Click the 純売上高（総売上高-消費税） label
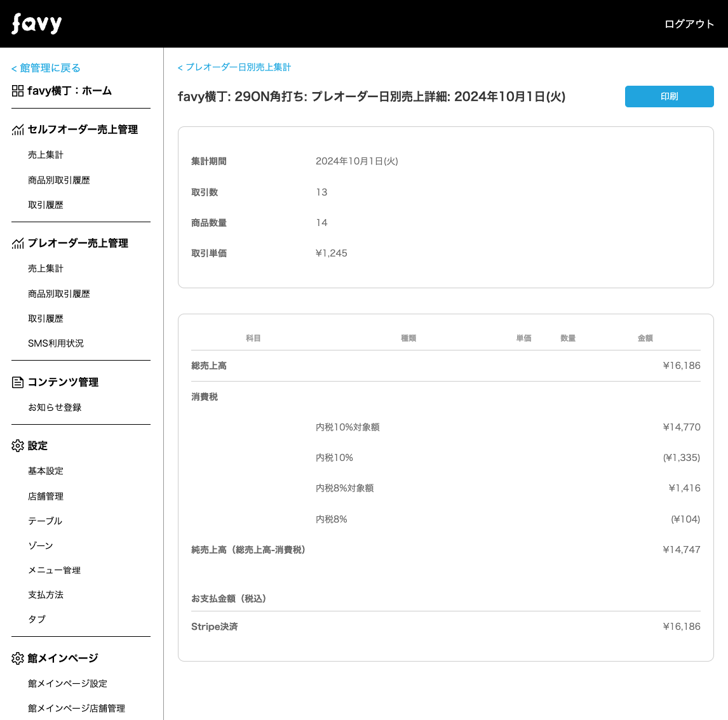728x720 pixels. click(x=248, y=550)
